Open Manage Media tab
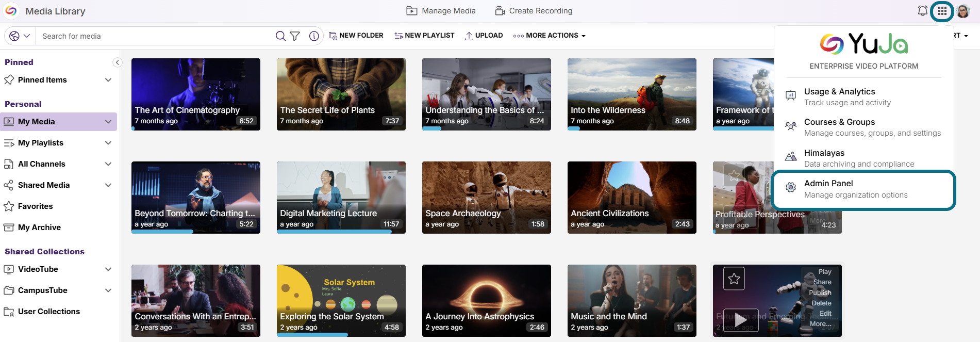The height and width of the screenshot is (342, 980). 441,11
